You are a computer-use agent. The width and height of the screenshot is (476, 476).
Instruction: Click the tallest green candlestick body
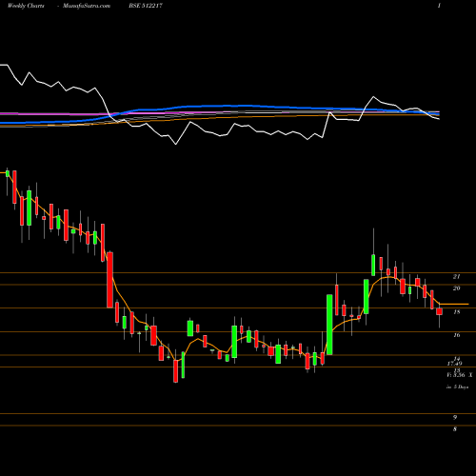coord(329,325)
